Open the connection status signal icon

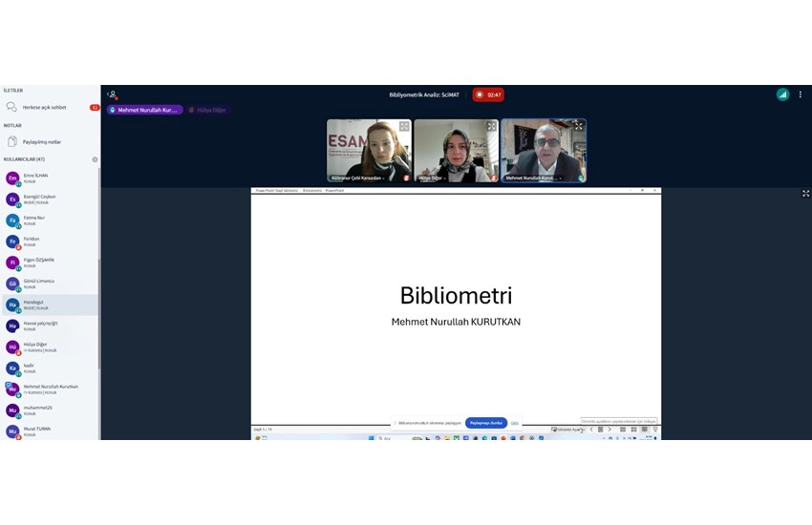[x=782, y=94]
